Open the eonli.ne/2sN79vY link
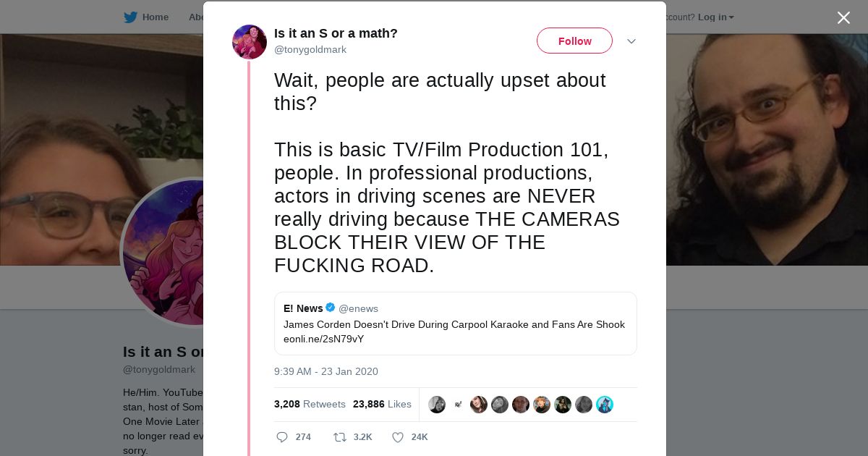 (323, 339)
